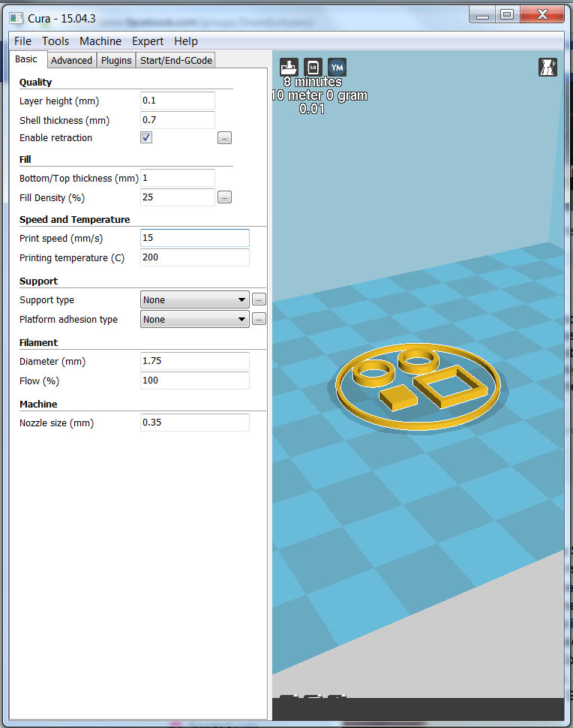Click the Shell thickness input field
The image size is (573, 728).
[x=178, y=120]
